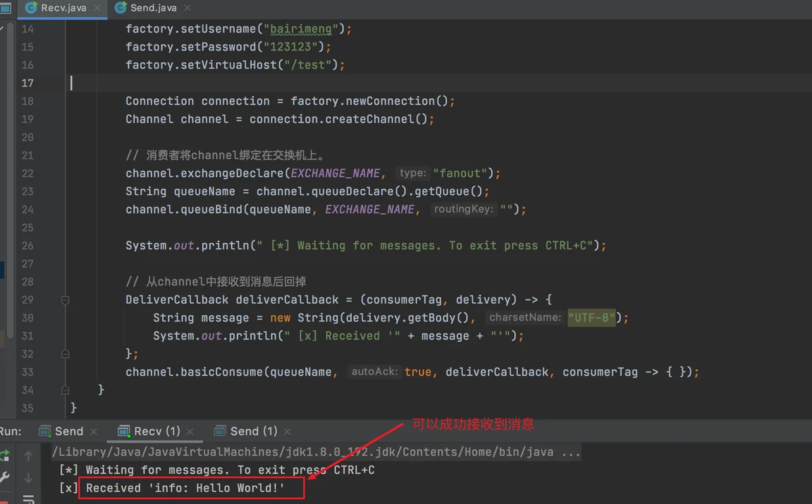The width and height of the screenshot is (812, 504).
Task: Close the Send.java editor tab
Action: pyautogui.click(x=186, y=8)
